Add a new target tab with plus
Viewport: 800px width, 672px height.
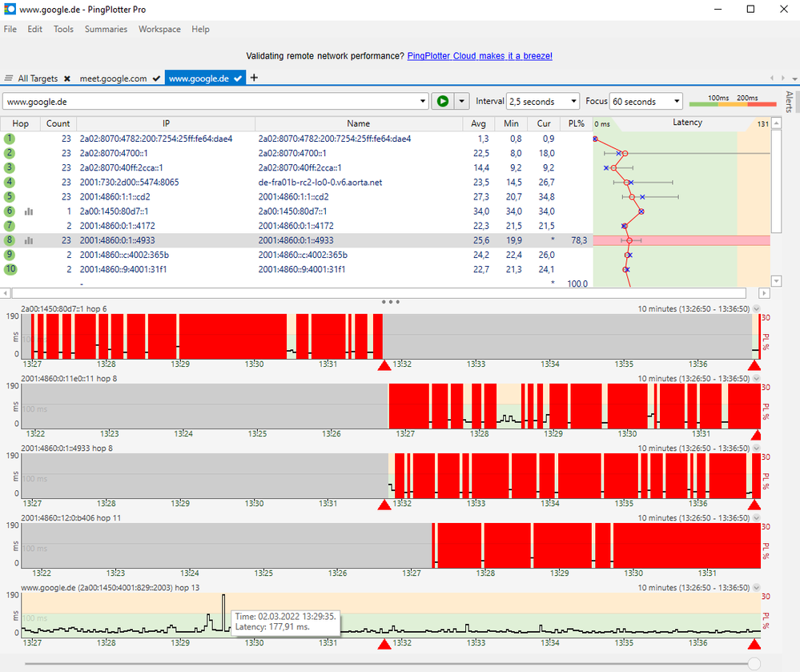254,78
